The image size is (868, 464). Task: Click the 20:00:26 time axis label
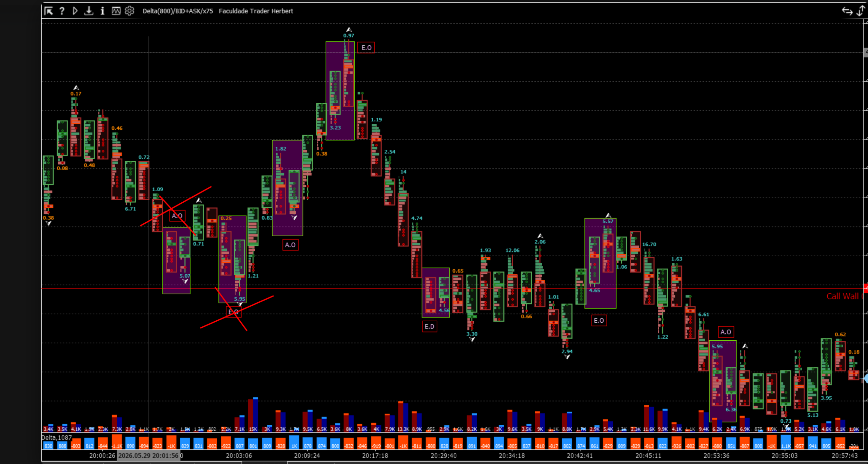point(102,456)
